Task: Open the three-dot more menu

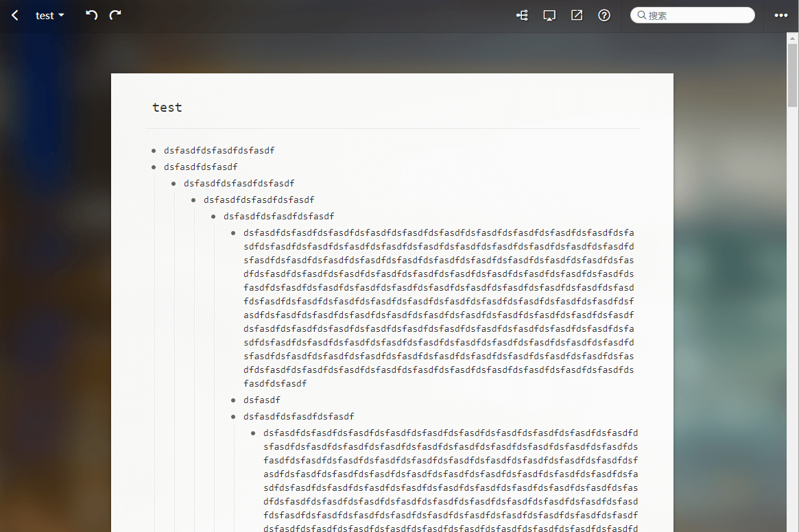Action: (781, 15)
